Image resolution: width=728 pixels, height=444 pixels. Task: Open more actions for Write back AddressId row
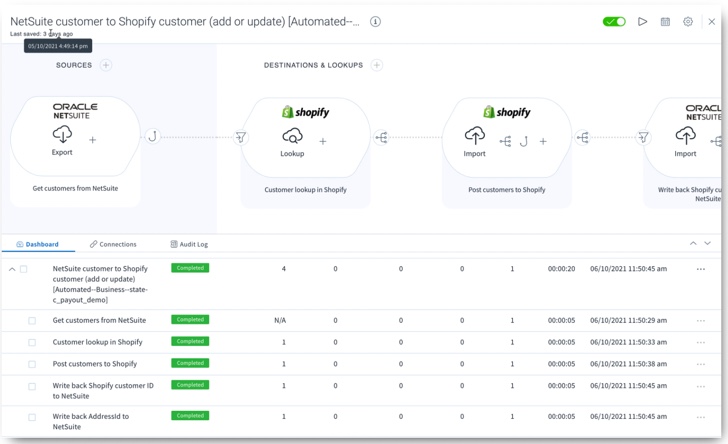point(701,417)
